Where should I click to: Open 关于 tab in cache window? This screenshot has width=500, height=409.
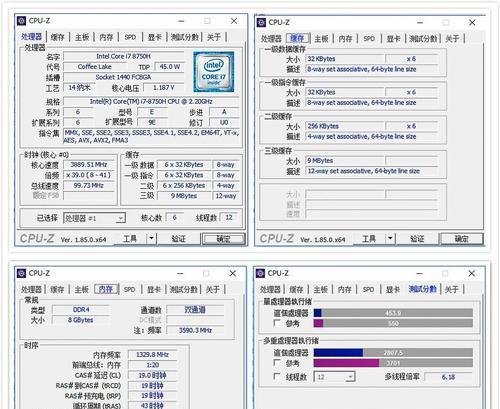[x=452, y=39]
